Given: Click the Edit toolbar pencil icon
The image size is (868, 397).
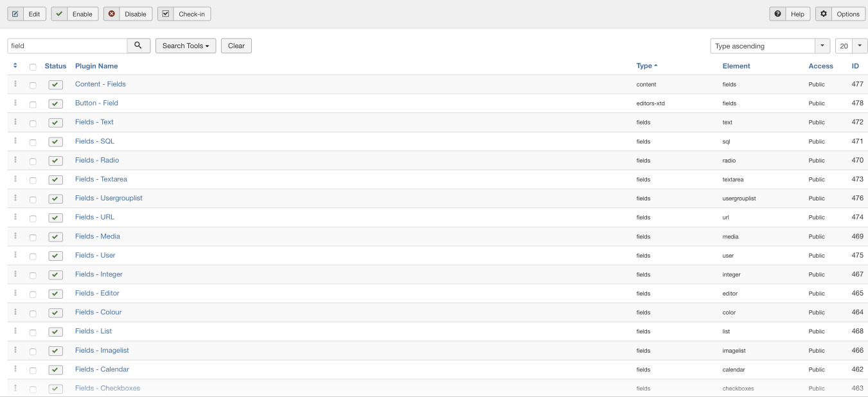Looking at the screenshot, I should (15, 13).
